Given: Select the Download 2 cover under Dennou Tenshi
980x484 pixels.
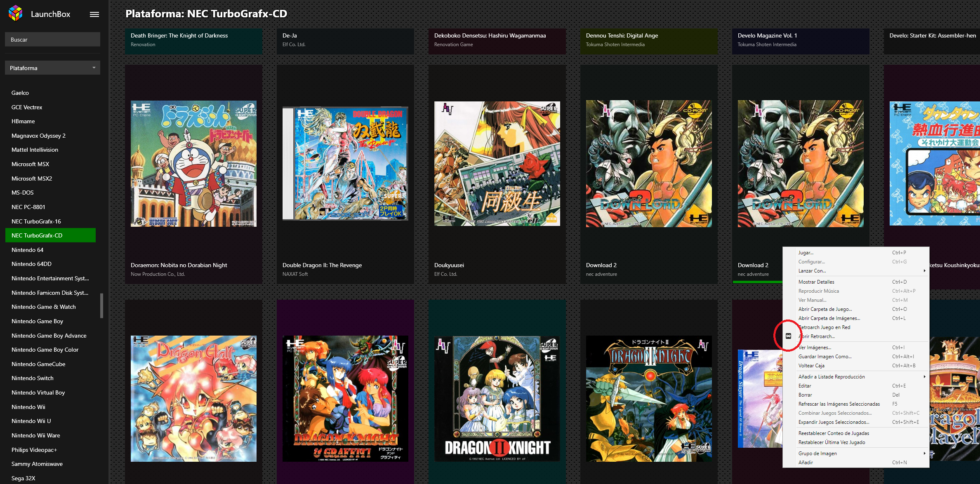Looking at the screenshot, I should pyautogui.click(x=649, y=164).
